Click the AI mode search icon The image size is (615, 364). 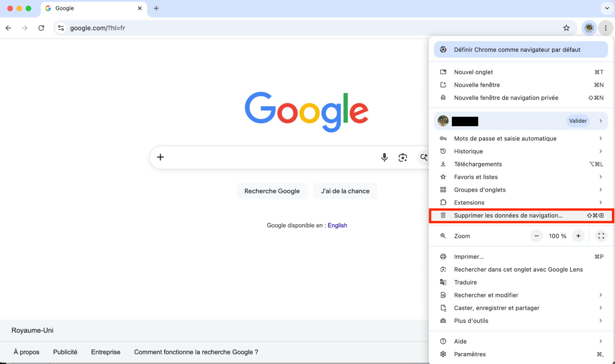pyautogui.click(x=424, y=157)
